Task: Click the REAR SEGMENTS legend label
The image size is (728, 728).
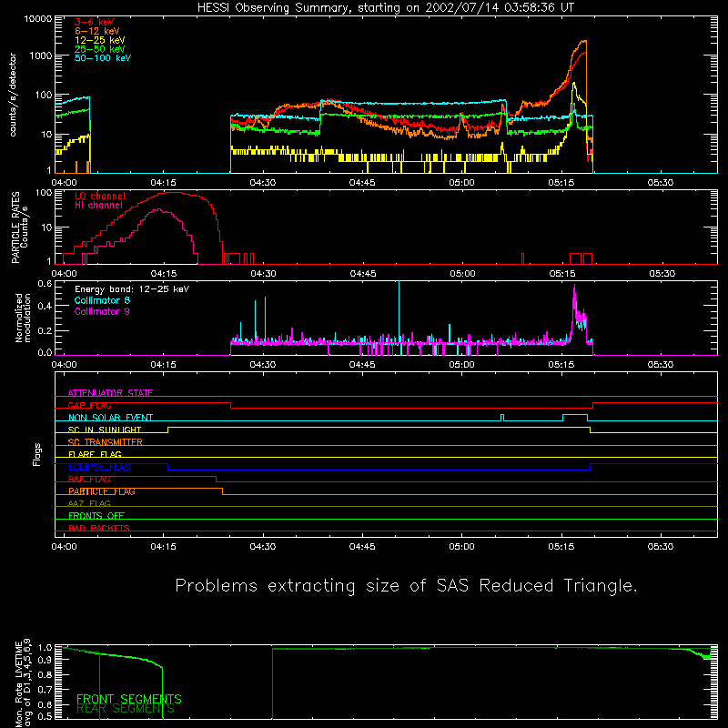Action: [126, 709]
